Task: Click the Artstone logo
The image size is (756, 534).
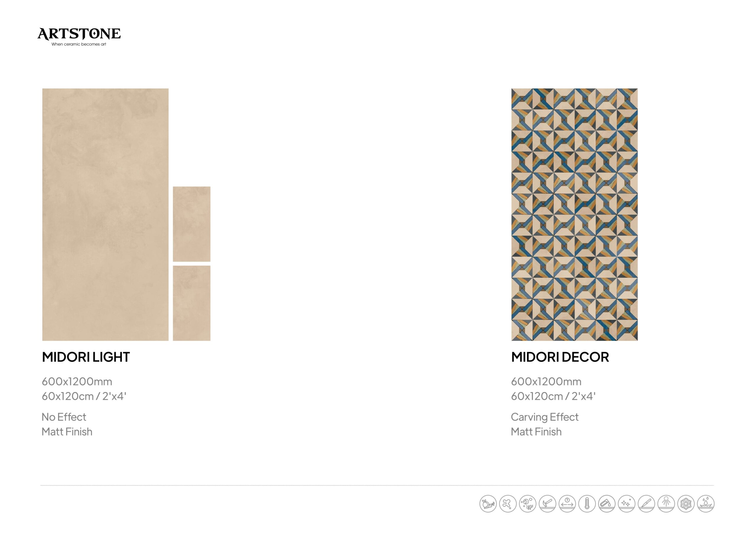Action: (79, 37)
